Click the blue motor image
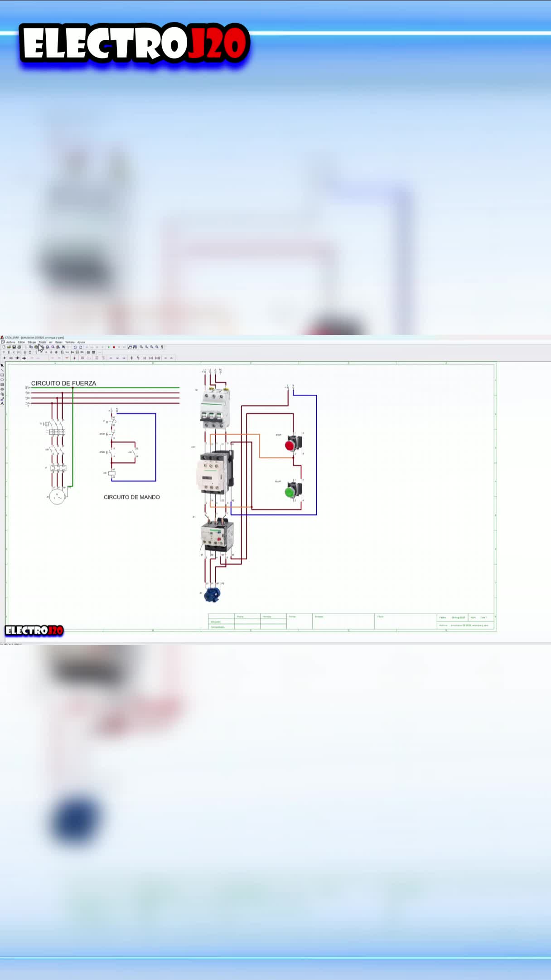Viewport: 551px width, 980px height. (212, 595)
